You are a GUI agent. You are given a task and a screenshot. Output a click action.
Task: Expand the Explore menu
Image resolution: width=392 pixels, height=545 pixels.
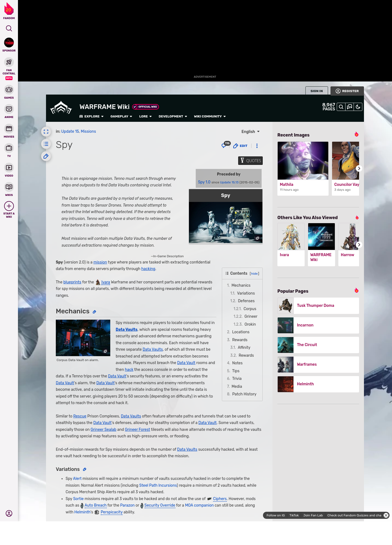click(x=91, y=116)
